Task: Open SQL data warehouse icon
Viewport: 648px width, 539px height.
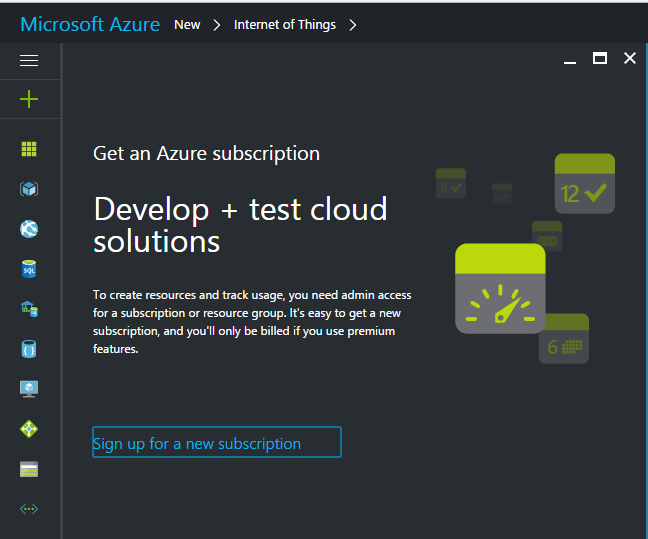Action: [29, 309]
